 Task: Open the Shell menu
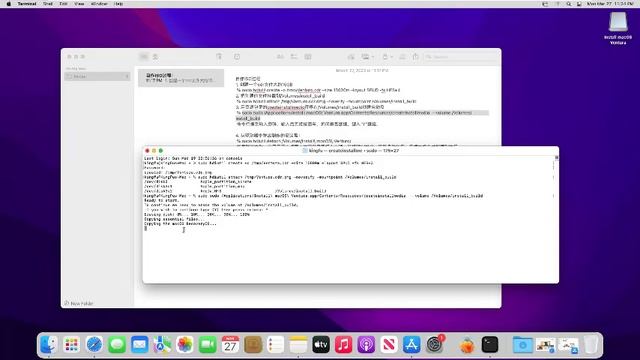tap(48, 4)
